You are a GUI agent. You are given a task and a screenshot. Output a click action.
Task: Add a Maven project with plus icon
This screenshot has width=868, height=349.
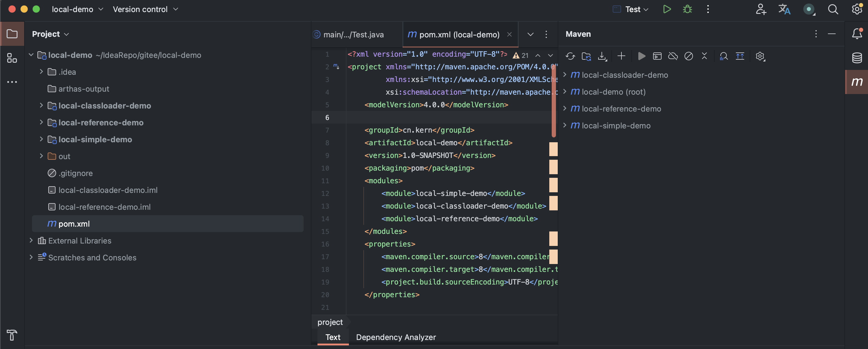pyautogui.click(x=621, y=56)
